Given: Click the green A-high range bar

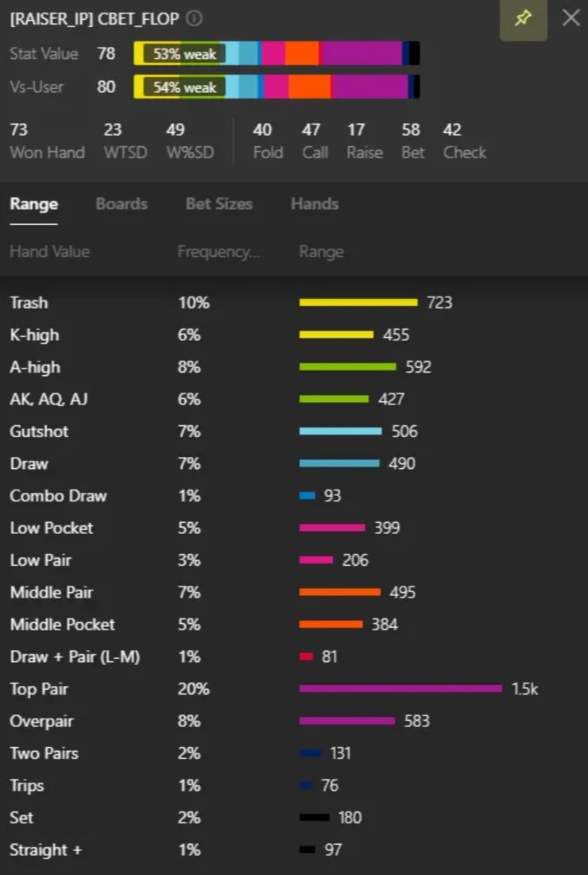Looking at the screenshot, I should pyautogui.click(x=347, y=366).
